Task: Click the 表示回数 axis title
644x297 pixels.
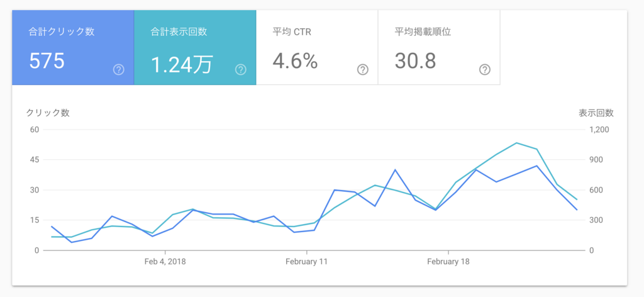Action: click(596, 113)
